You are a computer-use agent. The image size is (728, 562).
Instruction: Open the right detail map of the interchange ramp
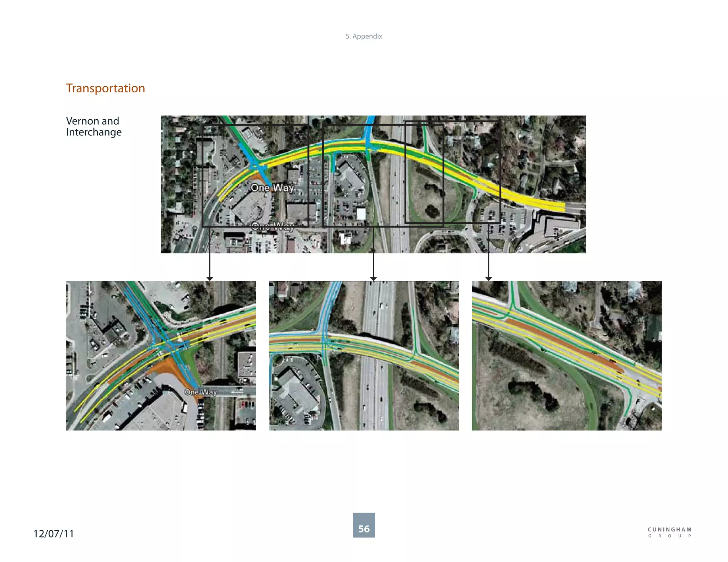click(x=567, y=356)
